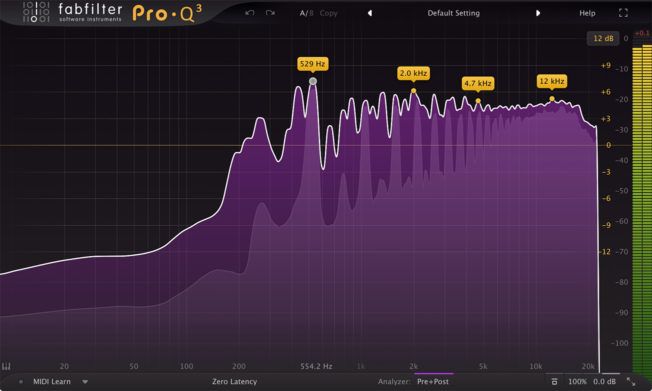The width and height of the screenshot is (652, 391).
Task: Open the Default Setting preset menu
Action: [x=454, y=13]
